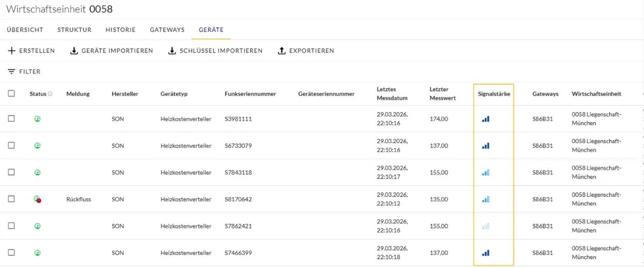Click the measured value 135,00

(439, 199)
